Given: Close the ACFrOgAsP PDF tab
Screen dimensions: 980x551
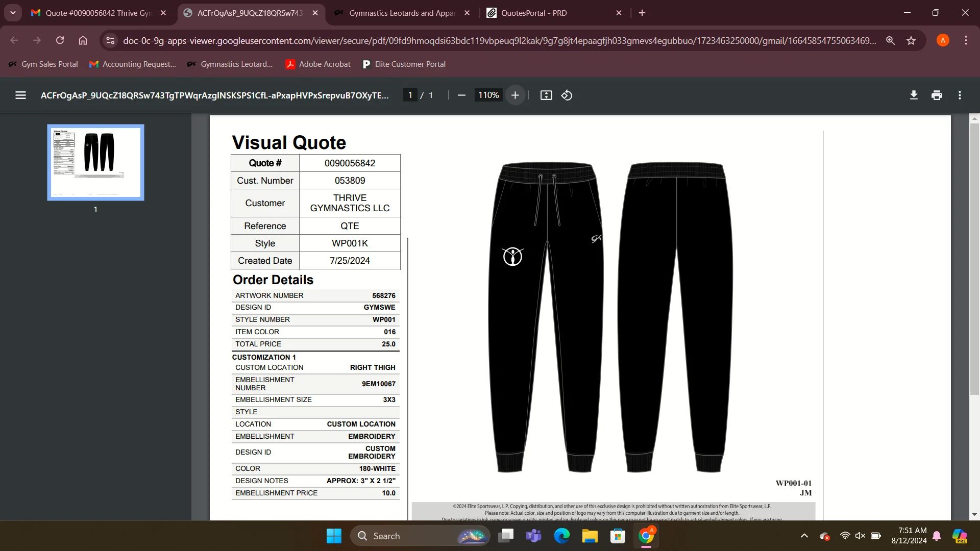Looking at the screenshot, I should (315, 13).
